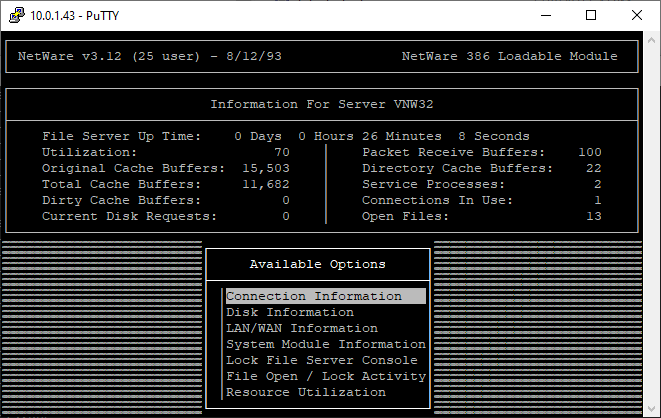Viewport: 661px width, 418px height.
Task: Close the PuTTY session window
Action: click(637, 15)
